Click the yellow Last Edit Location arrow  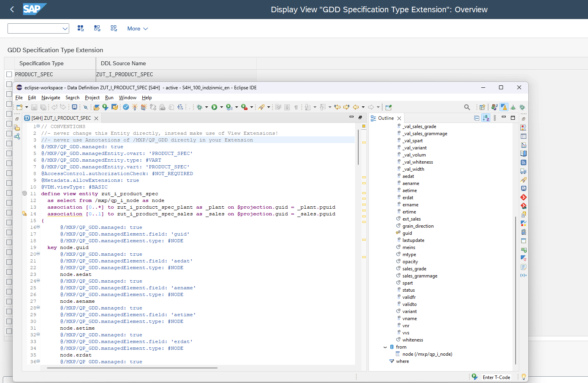(x=337, y=107)
